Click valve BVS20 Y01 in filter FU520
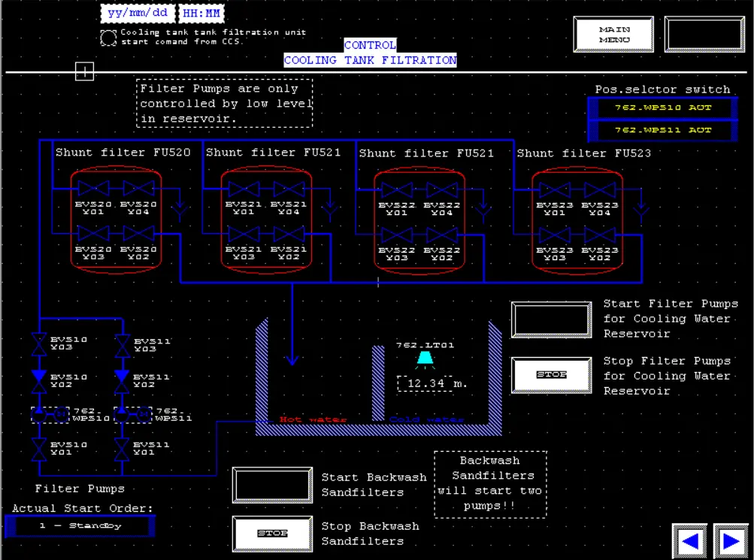This screenshot has height=560, width=754. (x=92, y=189)
